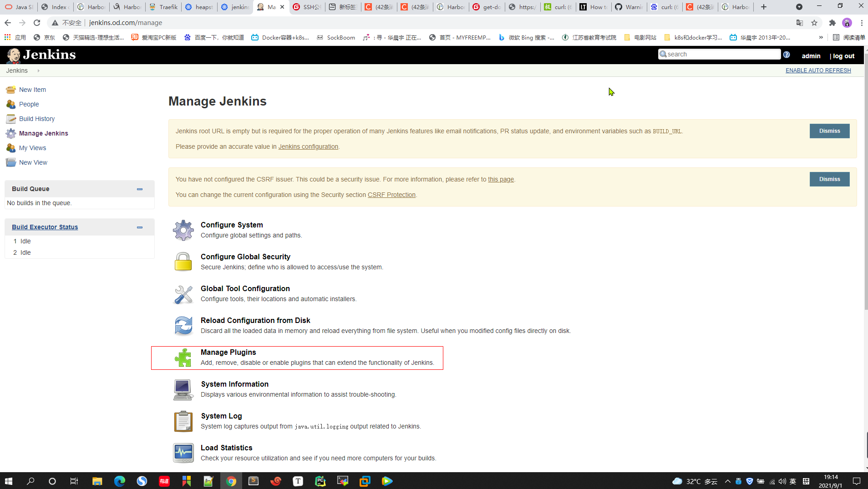Open the Configure Global Security heading link
Viewport: 868px width, 489px height.
click(x=245, y=257)
